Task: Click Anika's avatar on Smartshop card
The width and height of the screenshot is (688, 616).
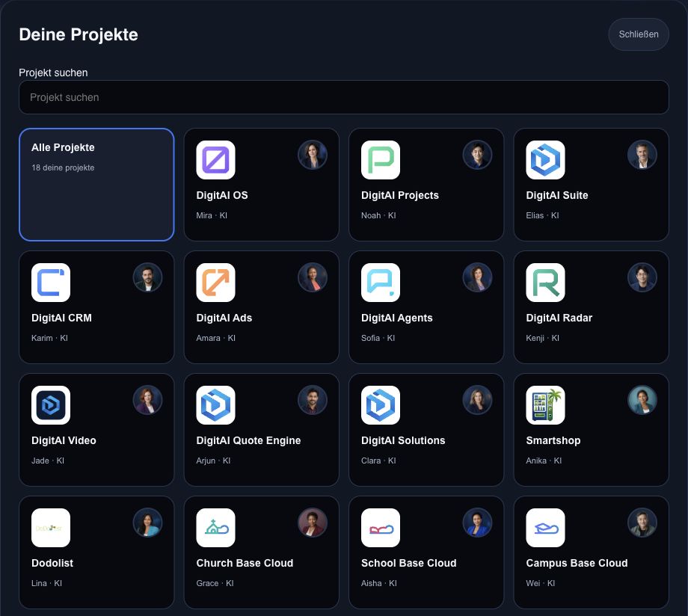Action: point(642,400)
